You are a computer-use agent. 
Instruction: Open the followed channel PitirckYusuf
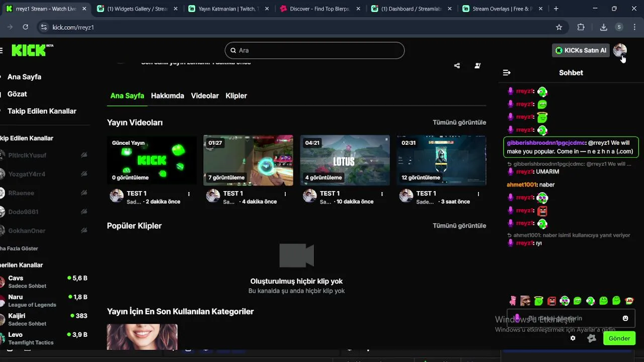[44, 155]
